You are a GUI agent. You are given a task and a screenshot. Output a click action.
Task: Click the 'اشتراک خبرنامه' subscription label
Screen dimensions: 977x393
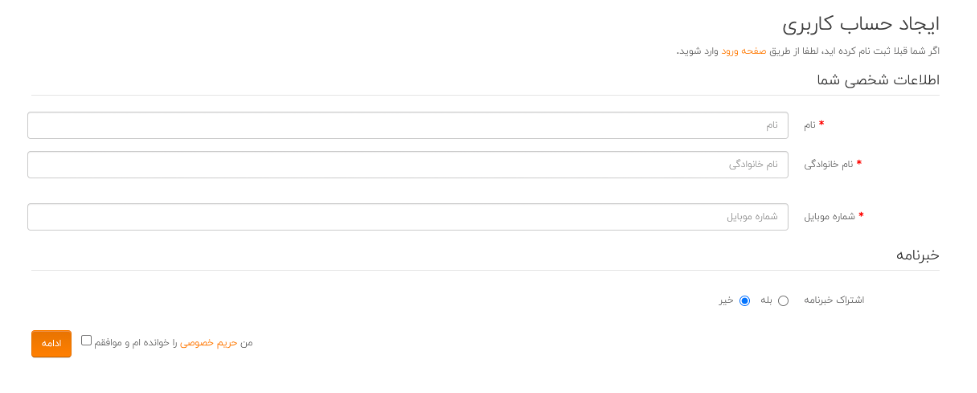(x=835, y=300)
